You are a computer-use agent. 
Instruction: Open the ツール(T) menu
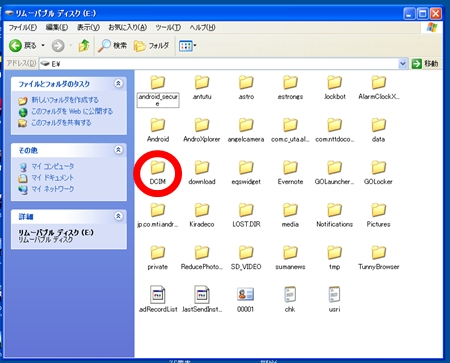click(168, 27)
